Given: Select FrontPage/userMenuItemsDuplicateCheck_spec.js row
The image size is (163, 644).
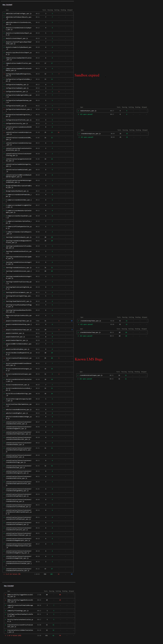Looking at the screenshot, I should tap(39, 615).
